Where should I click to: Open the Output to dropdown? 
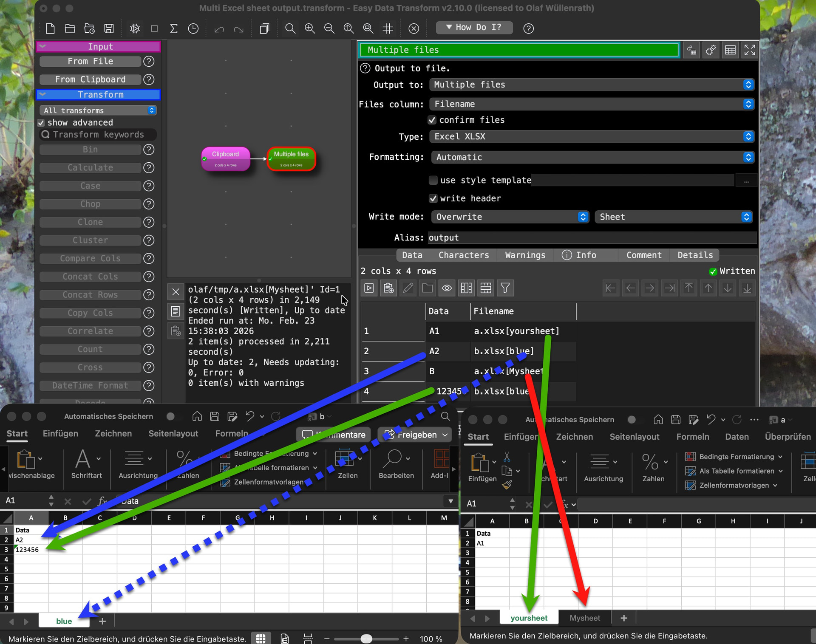point(592,85)
